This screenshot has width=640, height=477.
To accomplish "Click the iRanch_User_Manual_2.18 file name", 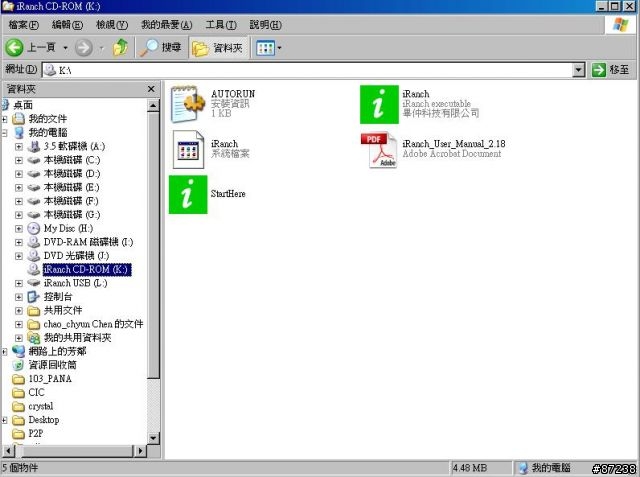I will (x=454, y=144).
